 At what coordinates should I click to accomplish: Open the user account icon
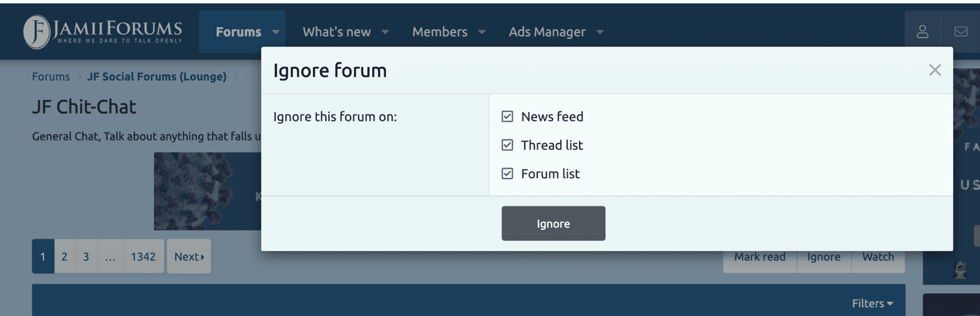(x=923, y=32)
